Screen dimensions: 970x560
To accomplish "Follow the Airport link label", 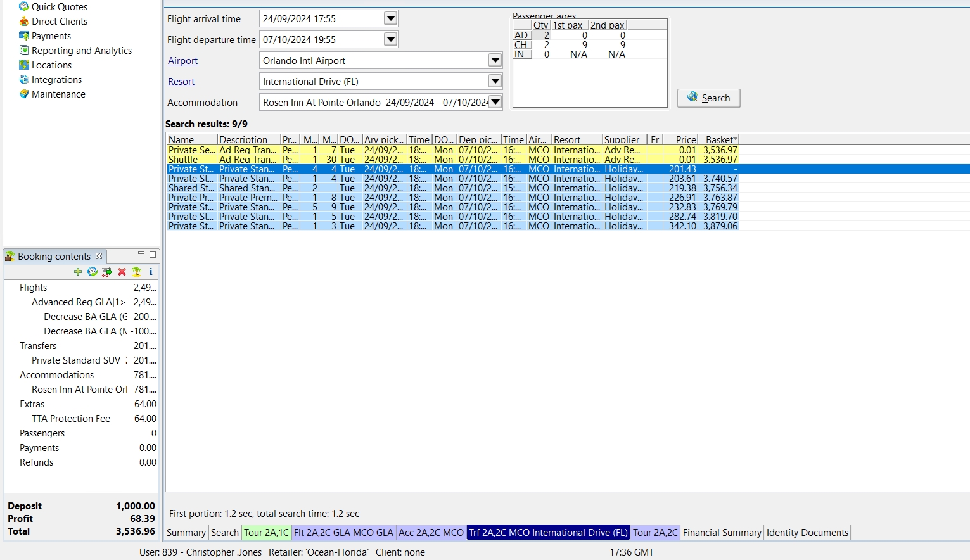I will [x=183, y=61].
